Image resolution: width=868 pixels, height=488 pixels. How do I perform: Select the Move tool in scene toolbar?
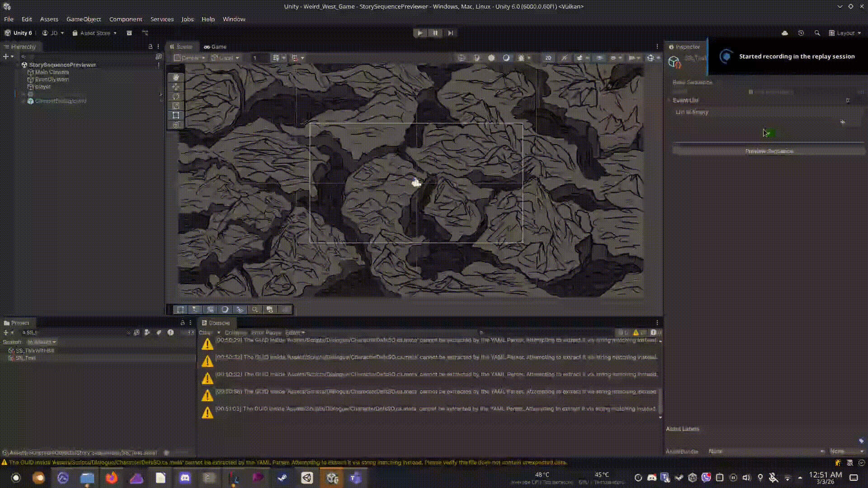coord(176,87)
